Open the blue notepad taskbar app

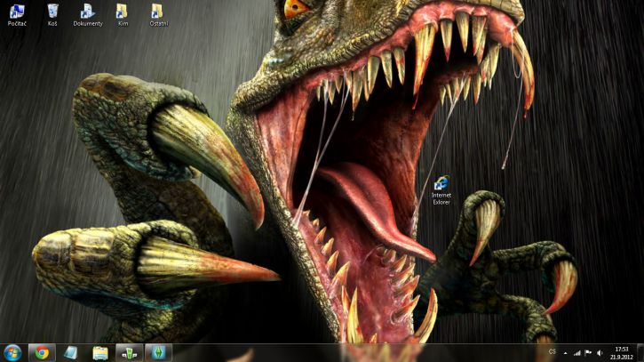click(x=71, y=353)
